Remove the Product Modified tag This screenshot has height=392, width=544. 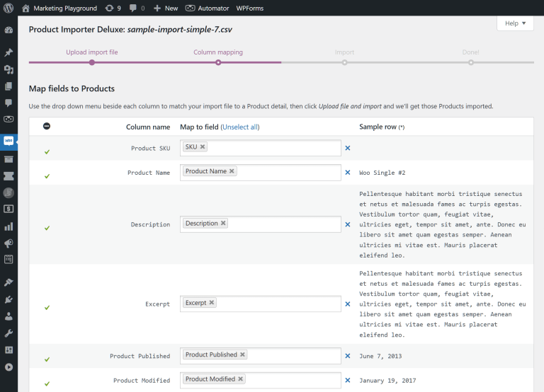coord(240,379)
